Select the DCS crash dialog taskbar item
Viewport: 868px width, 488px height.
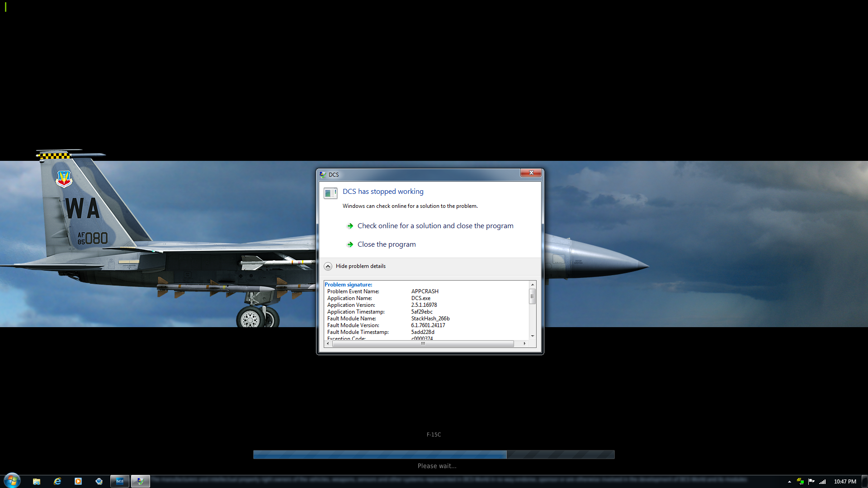pos(141,481)
